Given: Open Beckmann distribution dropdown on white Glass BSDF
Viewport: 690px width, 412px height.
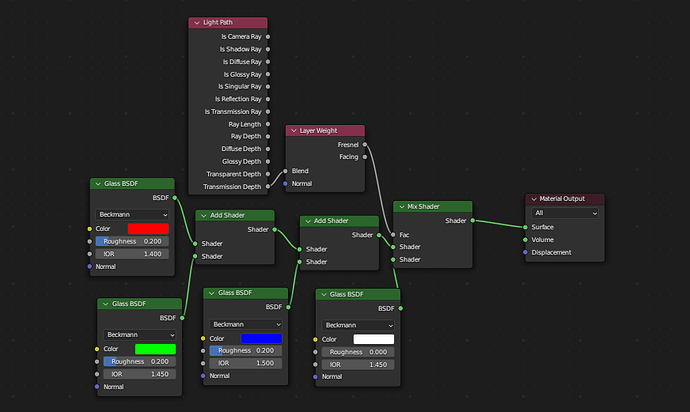Looking at the screenshot, I should click(x=358, y=325).
